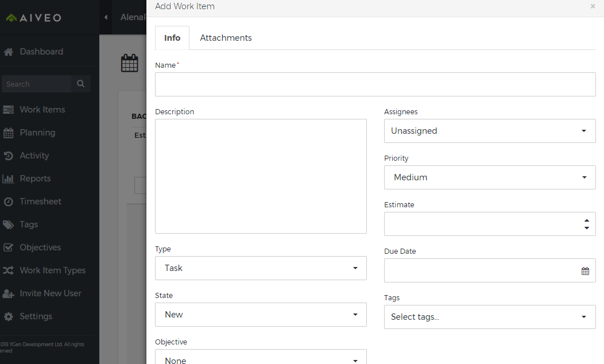This screenshot has width=604, height=364.
Task: Open the Due Date calendar picker
Action: (x=585, y=271)
